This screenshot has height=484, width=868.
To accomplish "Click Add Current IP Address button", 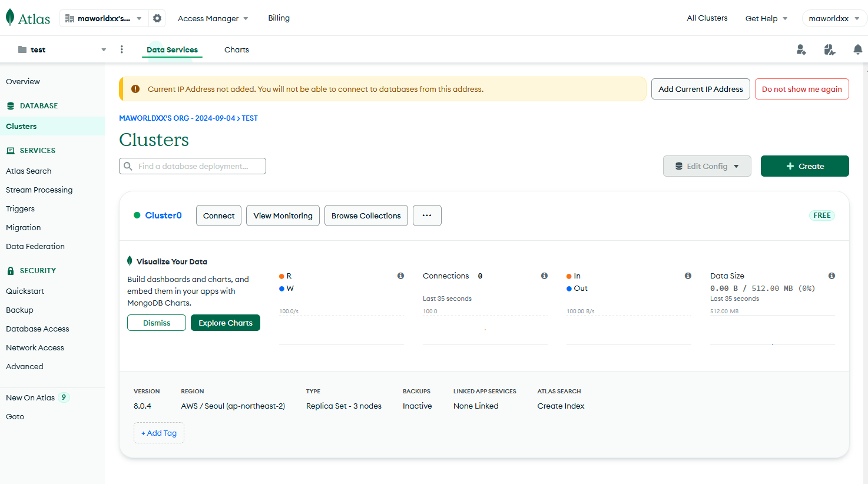I will tap(701, 89).
